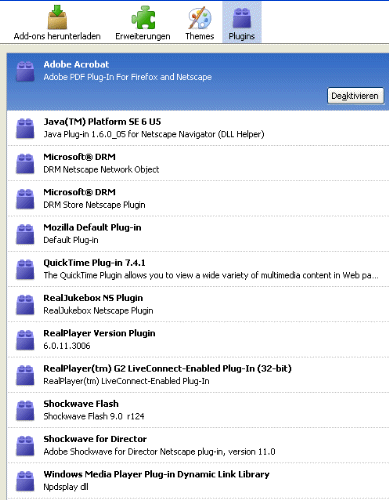The image size is (389, 500).
Task: Select the QuickTime Plug-in 7.4.1 title
Action: (x=95, y=263)
